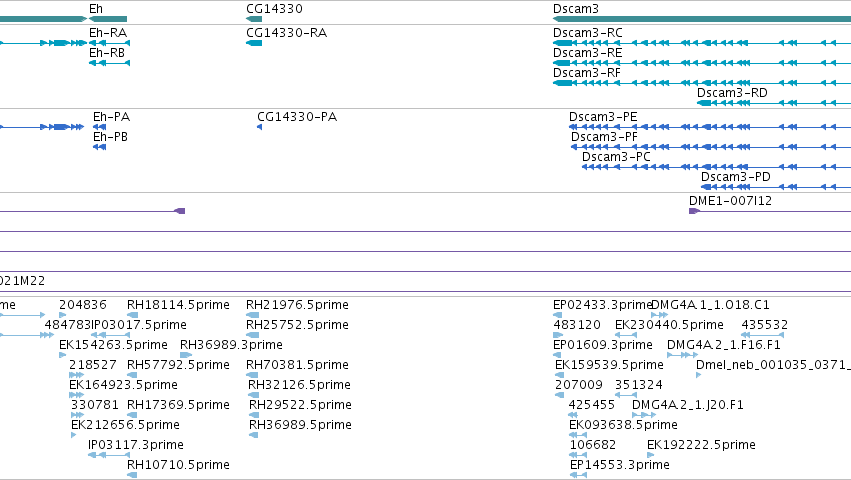This screenshot has height=480, width=851.
Task: Select transcript Dscam3-RE
Action: [x=587, y=53]
